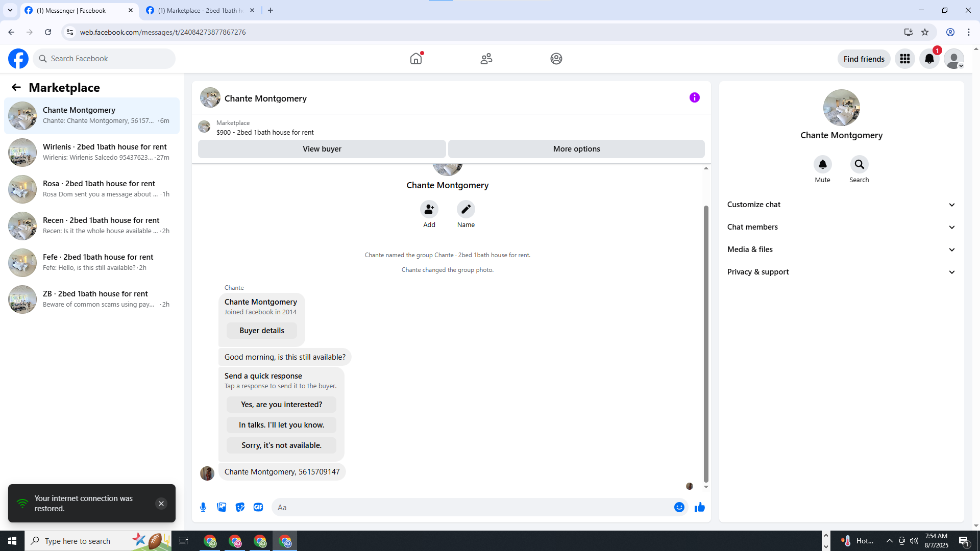Reload the current page
The width and height of the screenshot is (980, 551).
48,32
